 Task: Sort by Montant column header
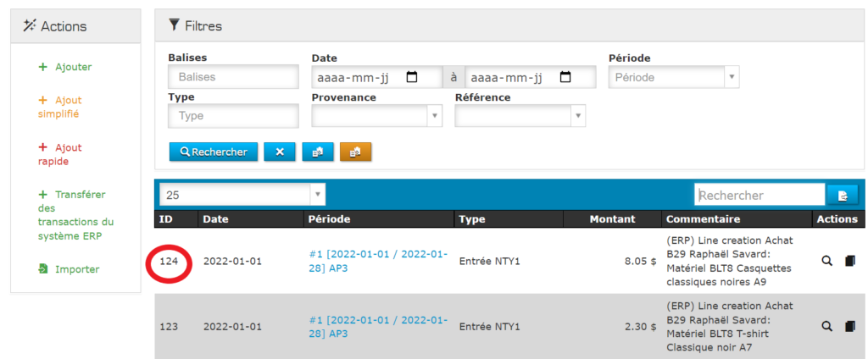click(x=612, y=219)
